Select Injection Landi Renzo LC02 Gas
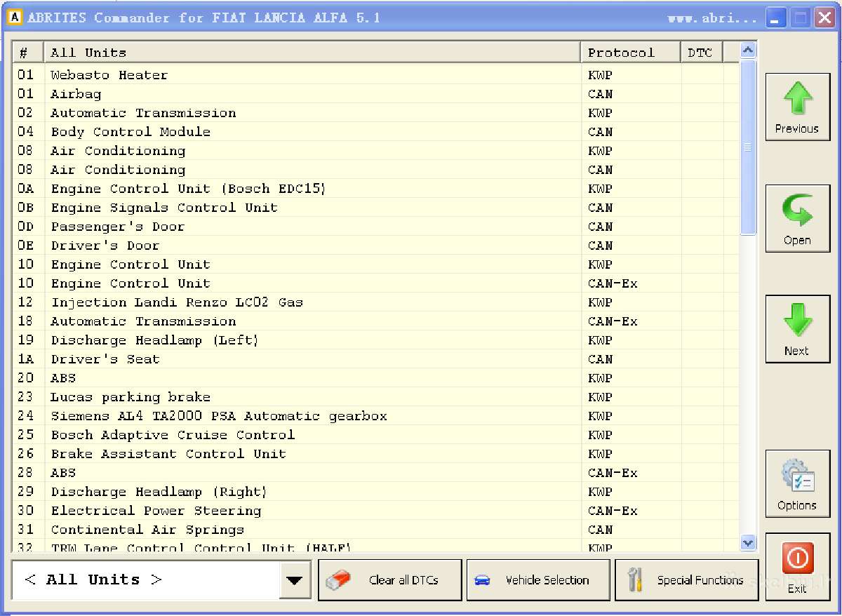Viewport: 842px width, 616px height. click(376, 302)
